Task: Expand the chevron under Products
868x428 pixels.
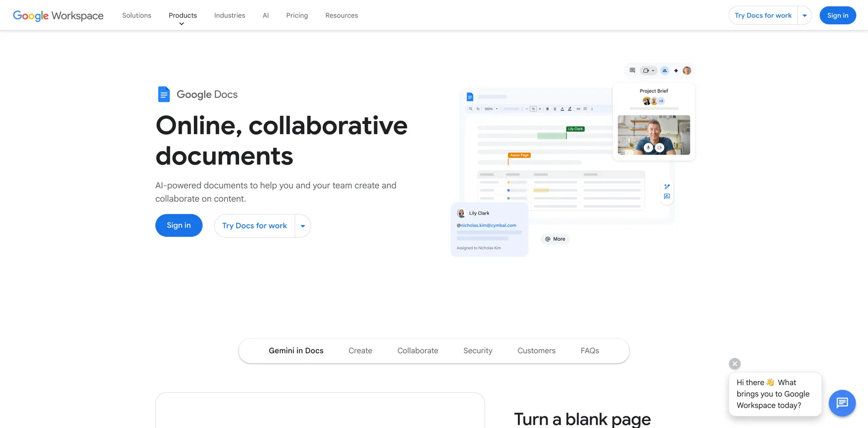Action: point(182,24)
